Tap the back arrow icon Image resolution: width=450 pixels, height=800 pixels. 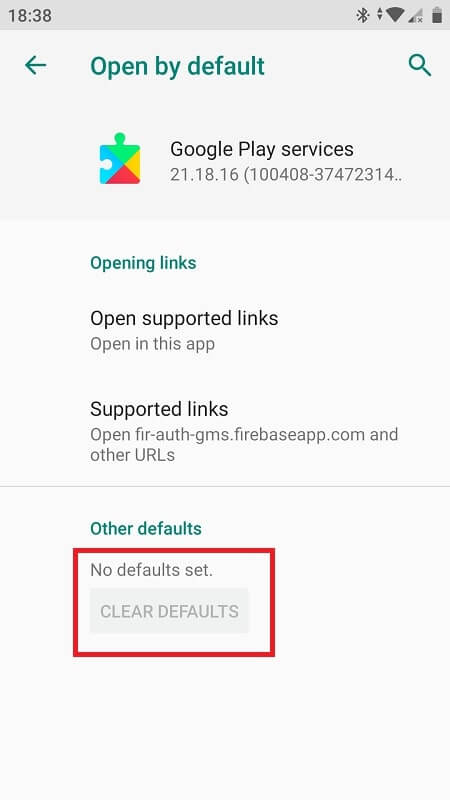tap(36, 65)
